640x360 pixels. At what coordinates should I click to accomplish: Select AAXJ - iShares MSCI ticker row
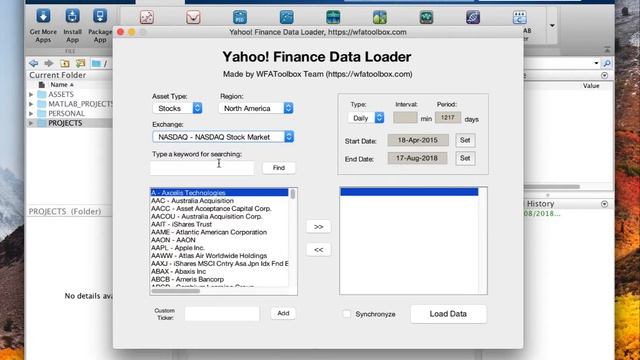tap(220, 264)
